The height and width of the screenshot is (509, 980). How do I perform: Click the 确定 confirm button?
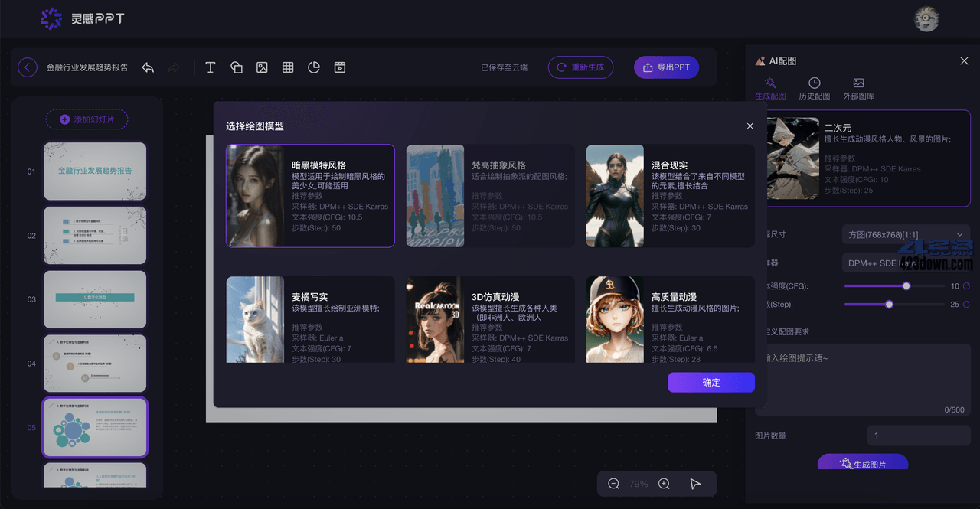click(x=710, y=382)
